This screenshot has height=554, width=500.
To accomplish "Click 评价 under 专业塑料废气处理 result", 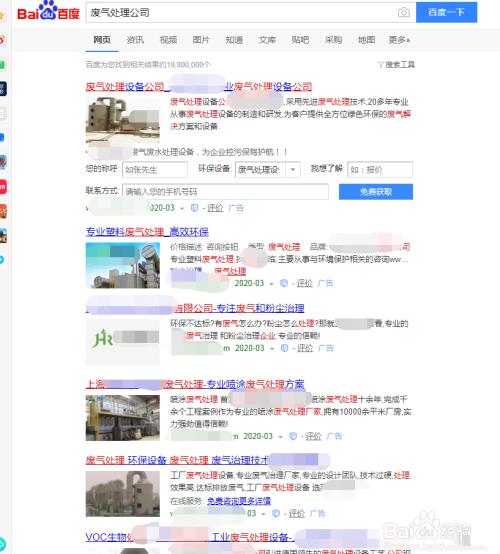I will (x=305, y=283).
